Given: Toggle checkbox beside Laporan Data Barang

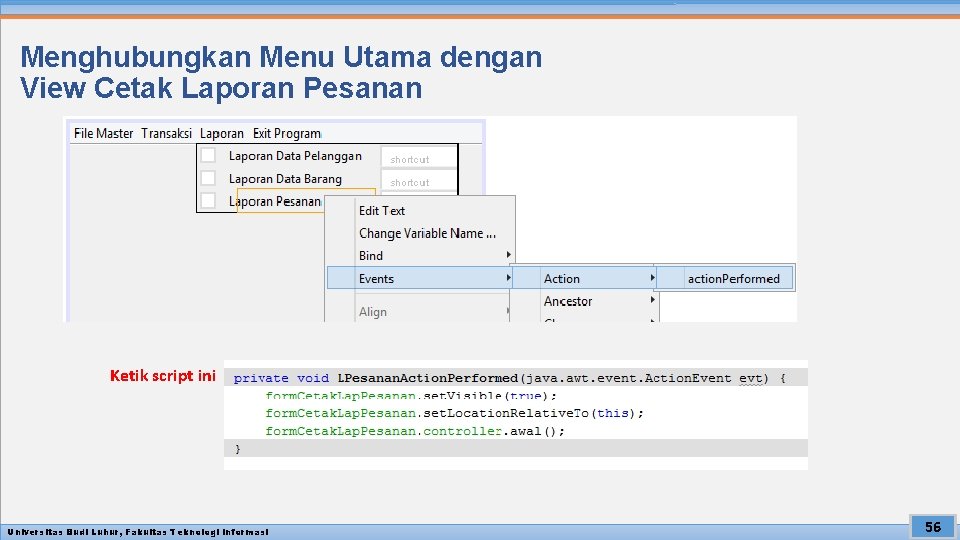Looking at the screenshot, I should [x=208, y=178].
